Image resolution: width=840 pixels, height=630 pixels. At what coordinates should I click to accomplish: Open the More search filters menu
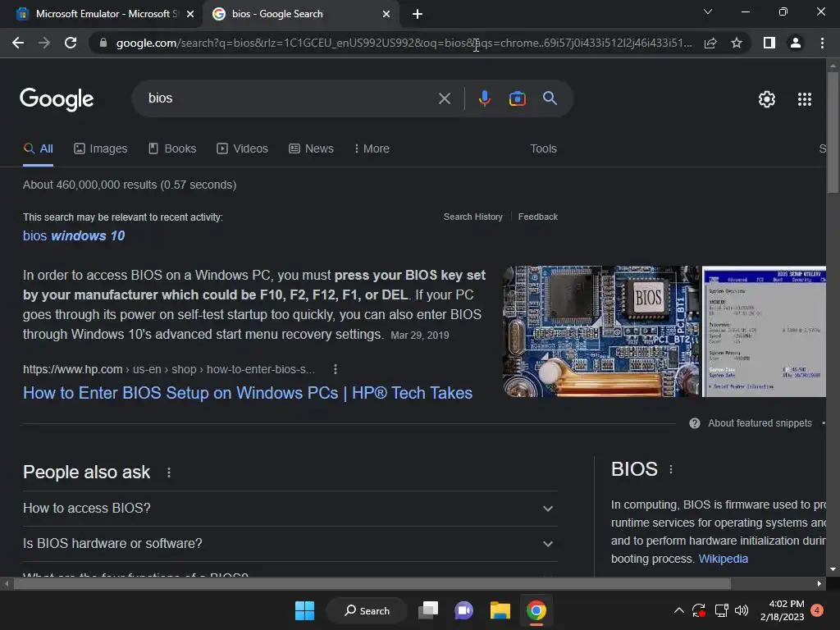tap(372, 149)
